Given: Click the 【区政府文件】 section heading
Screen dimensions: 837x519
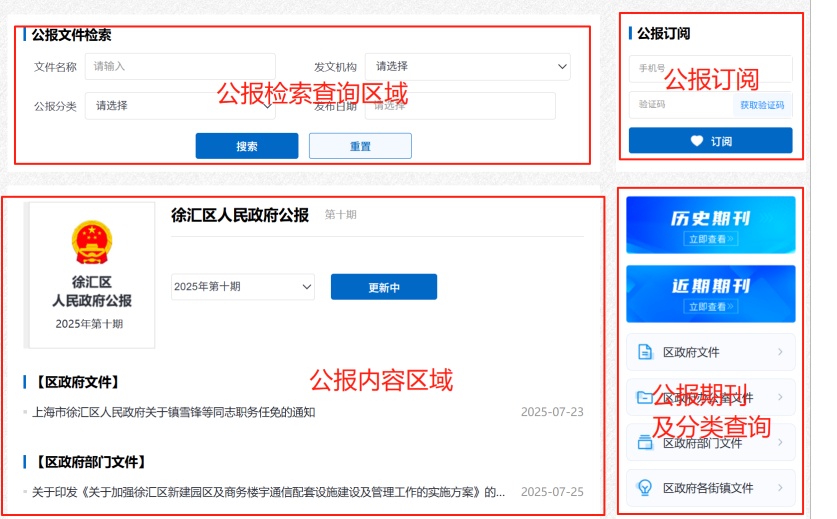Looking at the screenshot, I should (x=76, y=382).
